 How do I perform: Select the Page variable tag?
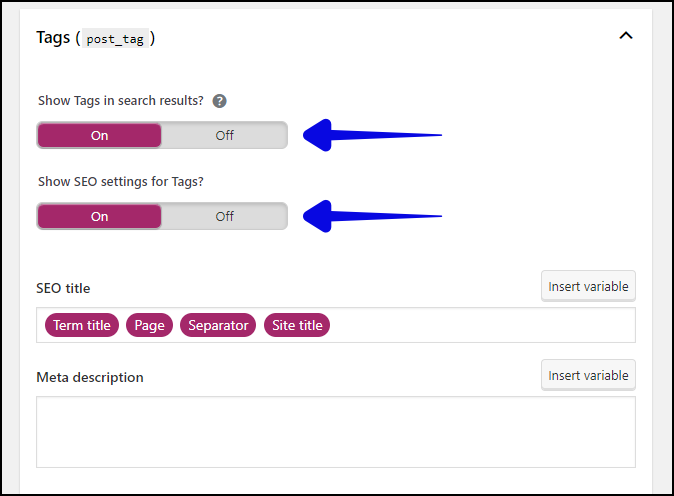click(x=149, y=325)
